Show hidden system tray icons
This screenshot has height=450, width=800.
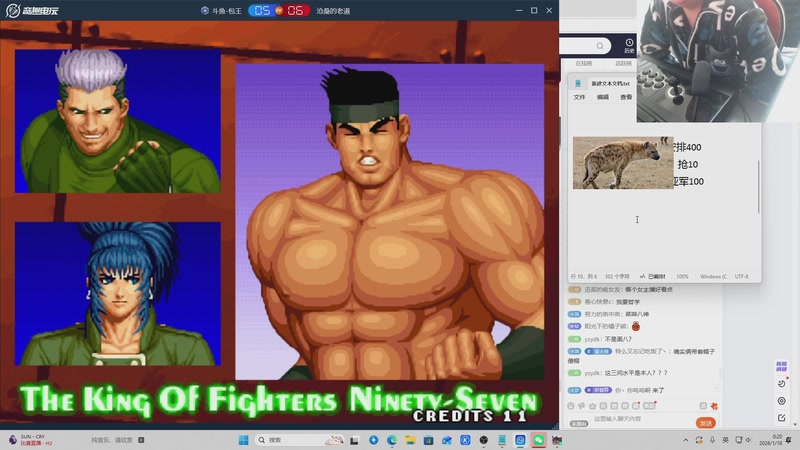685,440
